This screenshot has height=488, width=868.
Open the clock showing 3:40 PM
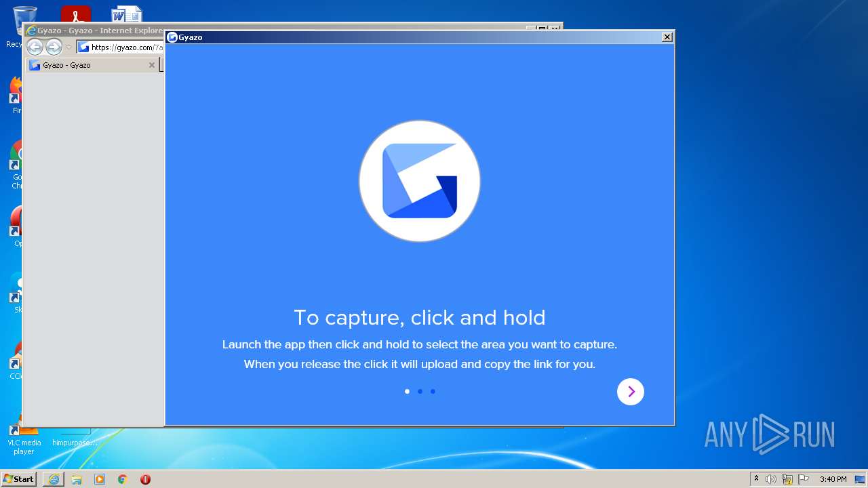[833, 479]
